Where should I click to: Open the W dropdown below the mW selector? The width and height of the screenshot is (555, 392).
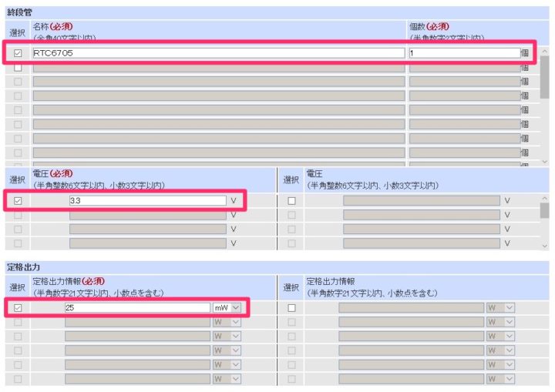click(x=227, y=322)
